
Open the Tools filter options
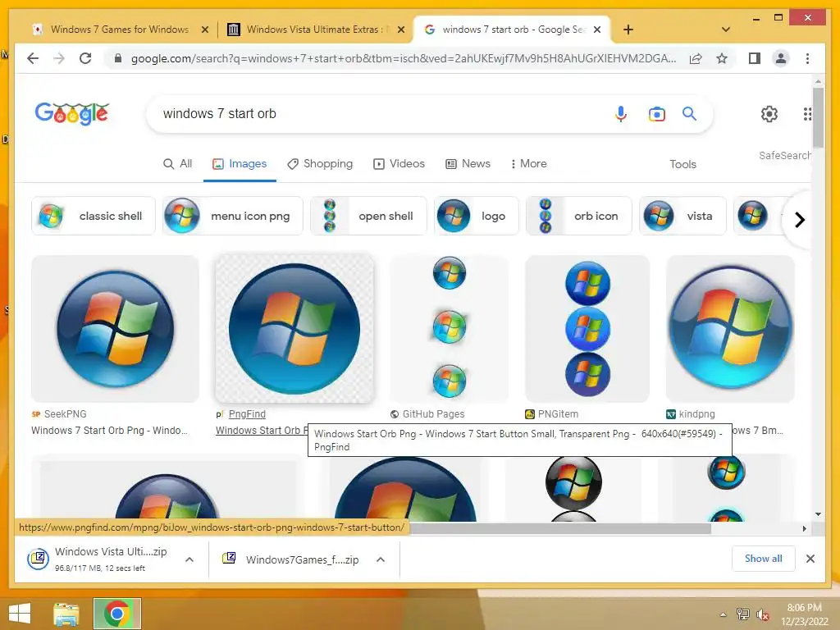682,164
